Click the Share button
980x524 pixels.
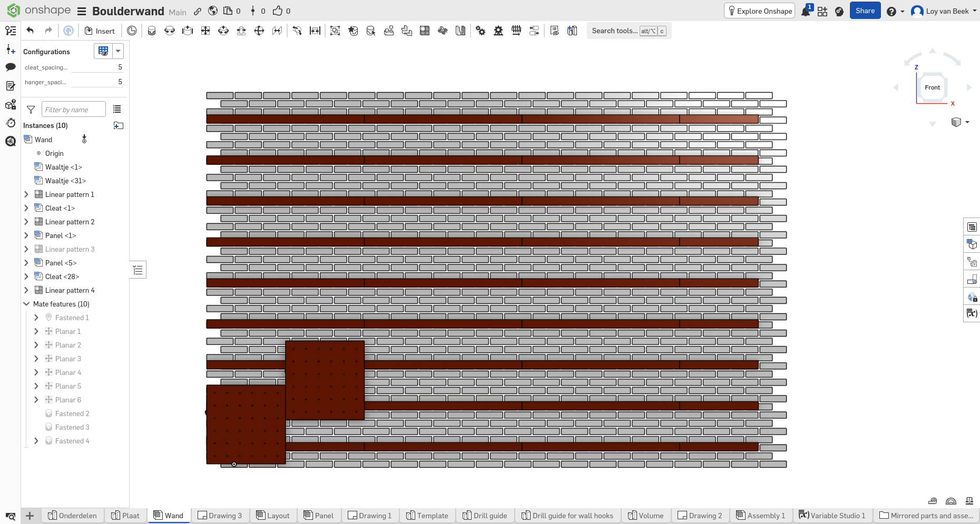pos(865,11)
